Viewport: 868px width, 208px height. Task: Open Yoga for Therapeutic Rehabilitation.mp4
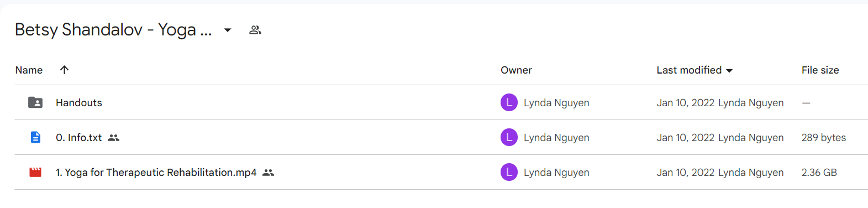[156, 173]
